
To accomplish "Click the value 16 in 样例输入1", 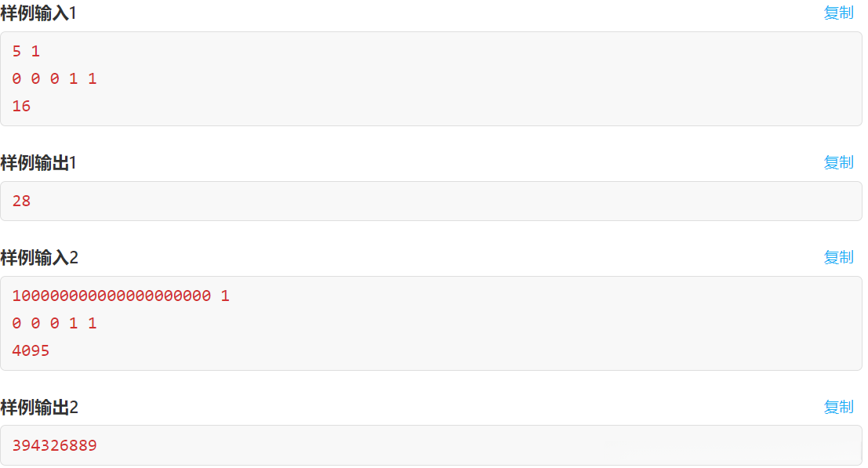I will (x=21, y=106).
